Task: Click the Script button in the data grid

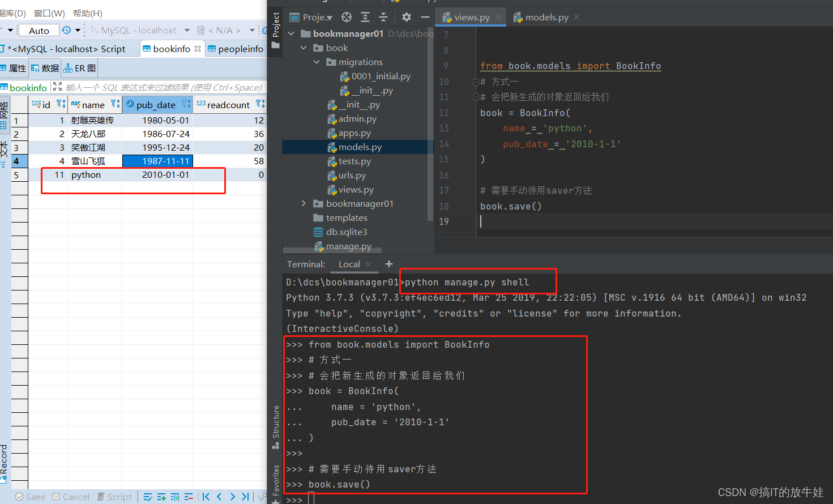Action: (x=115, y=497)
